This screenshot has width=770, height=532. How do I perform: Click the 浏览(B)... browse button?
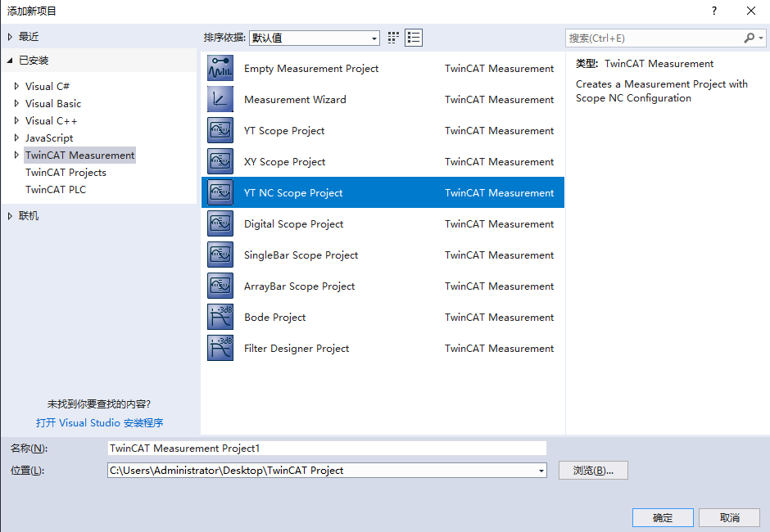(x=593, y=471)
